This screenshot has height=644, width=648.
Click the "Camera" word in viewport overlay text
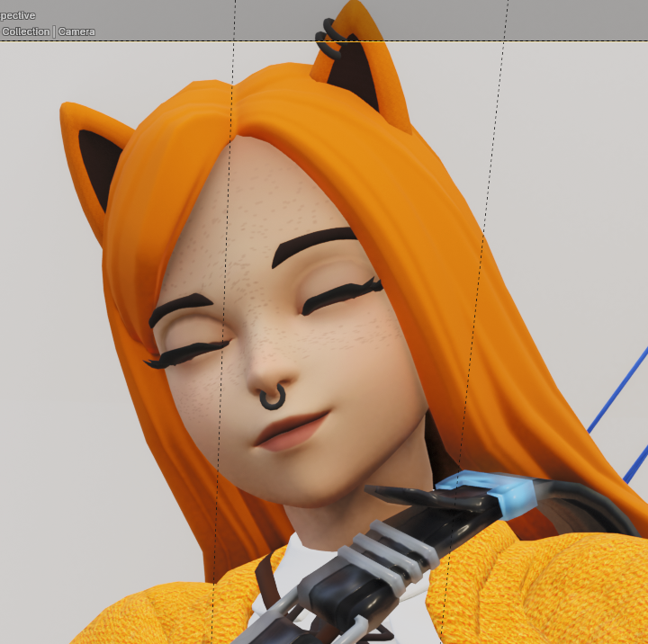coord(76,31)
